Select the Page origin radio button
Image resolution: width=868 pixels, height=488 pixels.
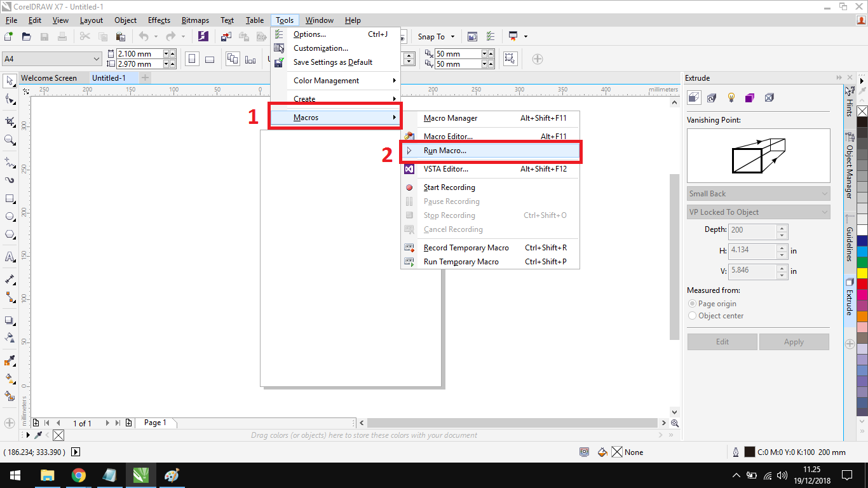[x=693, y=304]
